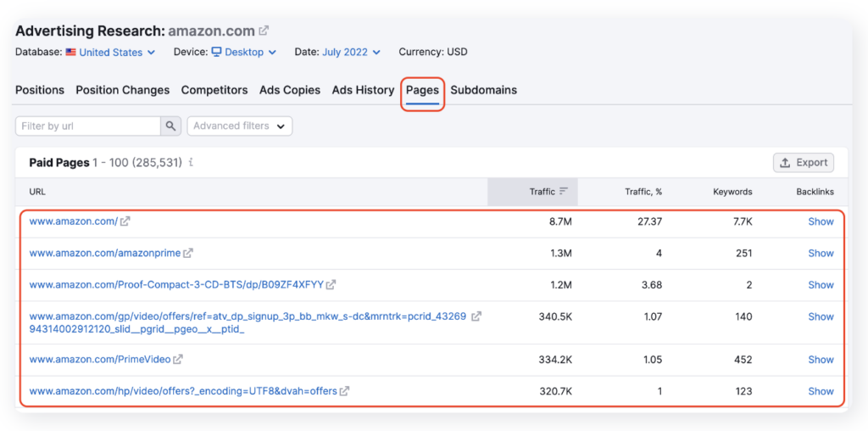This screenshot has height=431, width=868.
Task: Click the Backlinks column header
Action: [815, 192]
